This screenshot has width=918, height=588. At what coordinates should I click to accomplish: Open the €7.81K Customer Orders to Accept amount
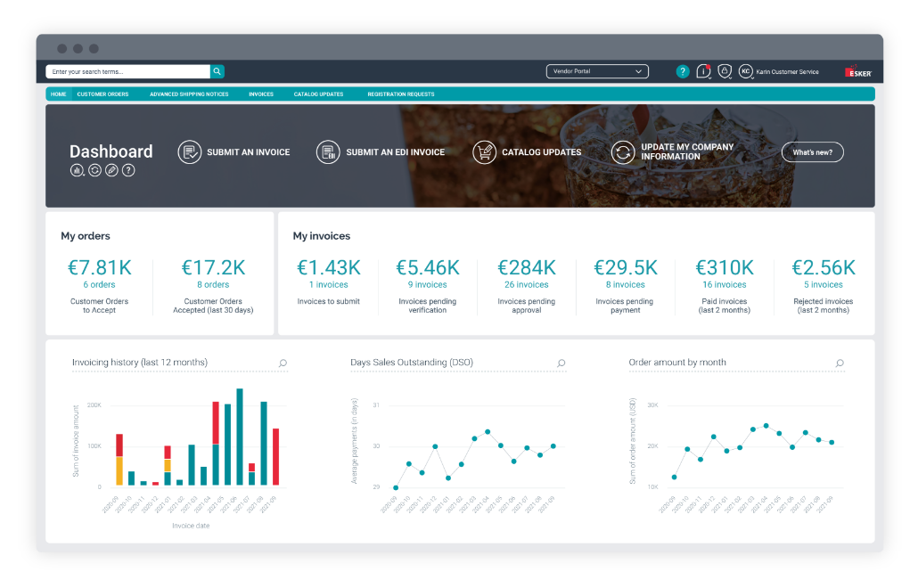(100, 267)
